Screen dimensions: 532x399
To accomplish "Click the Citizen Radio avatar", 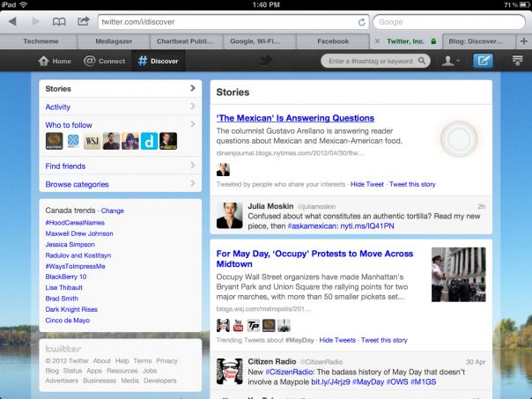I will 230,371.
